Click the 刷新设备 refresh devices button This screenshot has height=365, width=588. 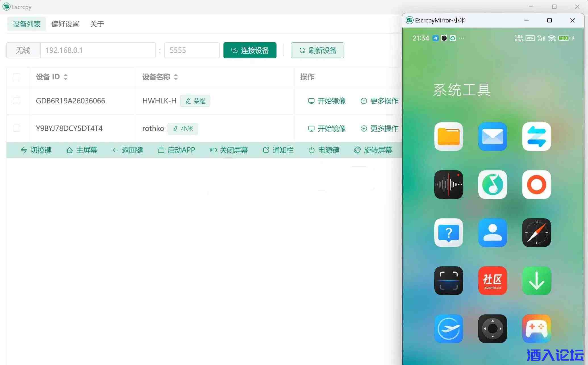click(317, 50)
